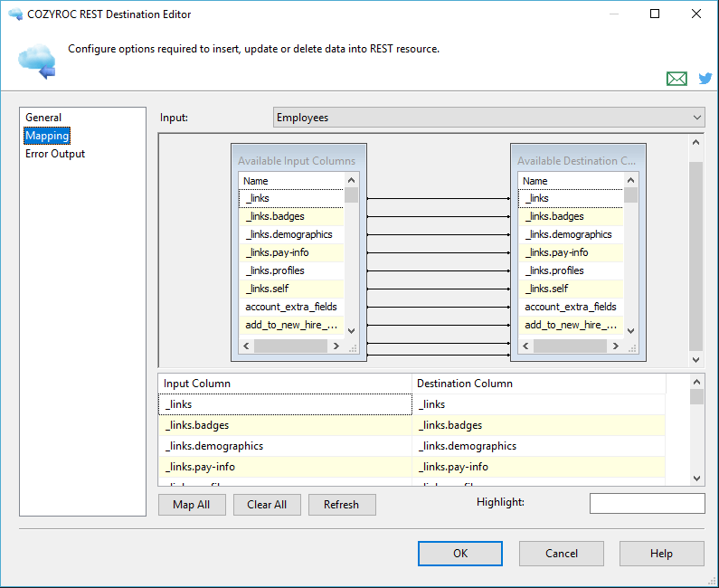Select the Mapping page
Viewport: 719px width, 588px height.
pyautogui.click(x=47, y=136)
